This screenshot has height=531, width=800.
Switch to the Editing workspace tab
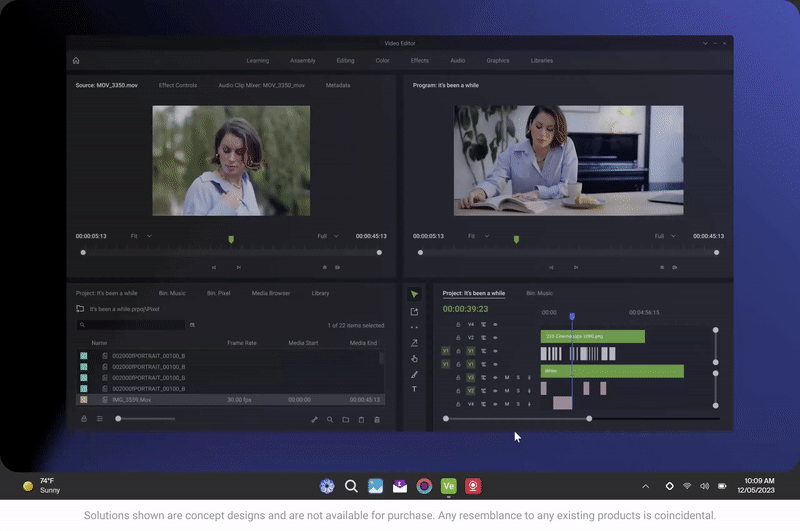pyautogui.click(x=345, y=61)
